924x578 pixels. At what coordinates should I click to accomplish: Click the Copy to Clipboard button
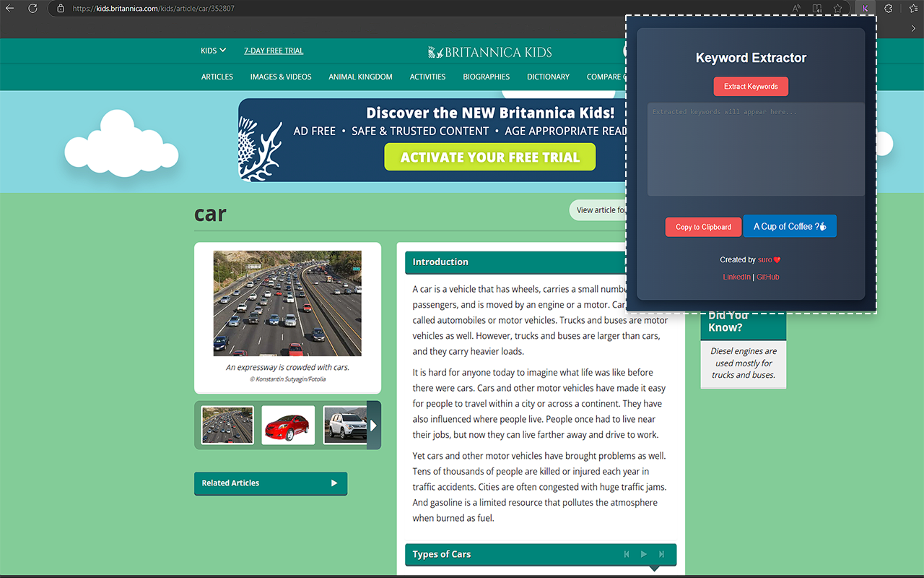click(x=703, y=227)
